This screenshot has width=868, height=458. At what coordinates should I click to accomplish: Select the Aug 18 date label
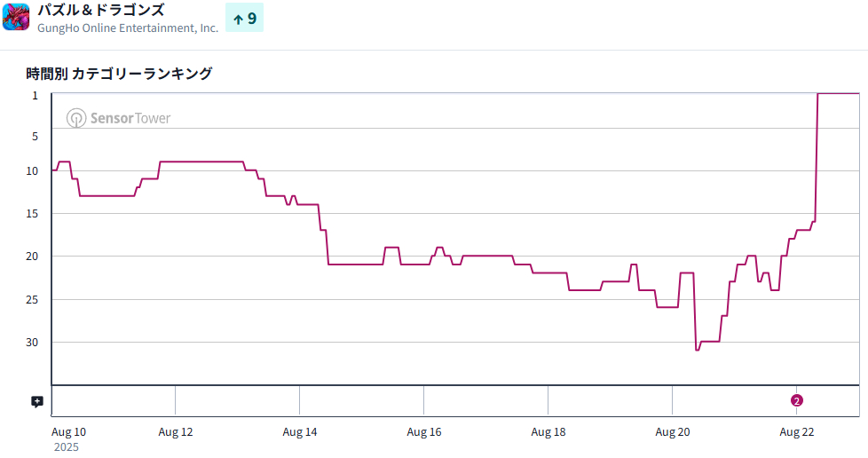pyautogui.click(x=548, y=432)
